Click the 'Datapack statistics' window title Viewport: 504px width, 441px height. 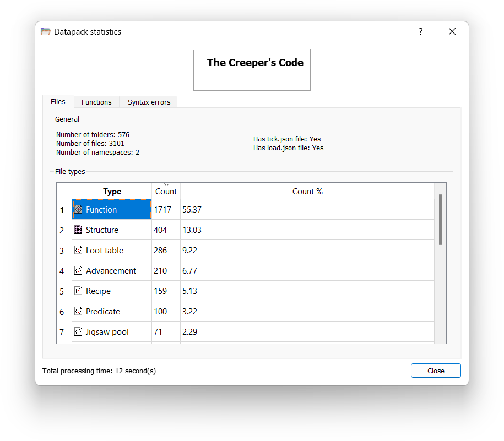88,32
